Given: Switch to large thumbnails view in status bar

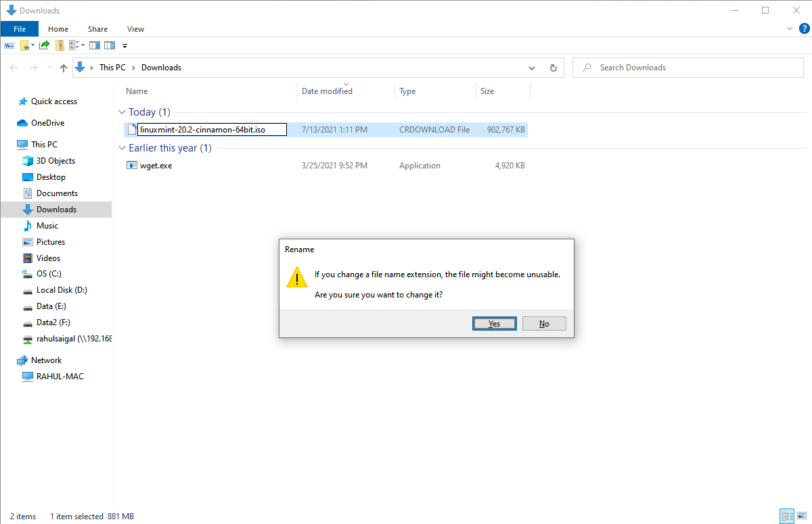Looking at the screenshot, I should [x=800, y=516].
